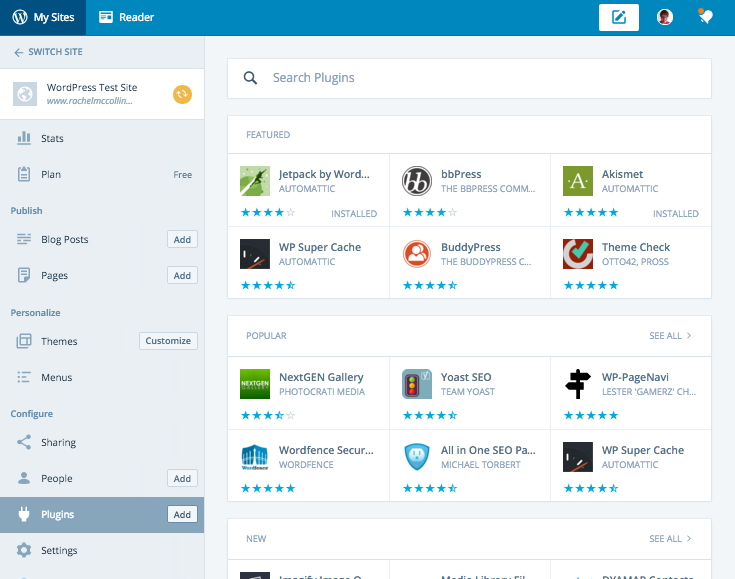Select Plugins in the sidebar

pyautogui.click(x=57, y=514)
